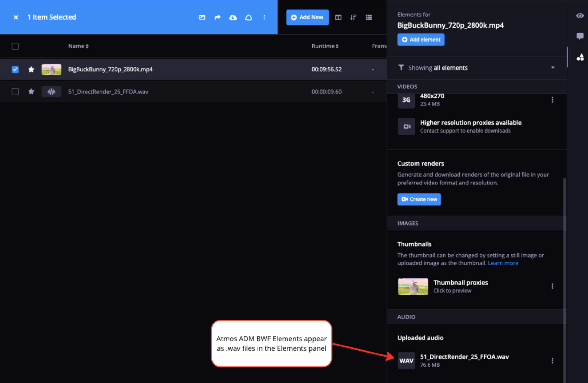Open the preview eye panel tab
Image resolution: width=588 pixels, height=383 pixels.
point(580,16)
